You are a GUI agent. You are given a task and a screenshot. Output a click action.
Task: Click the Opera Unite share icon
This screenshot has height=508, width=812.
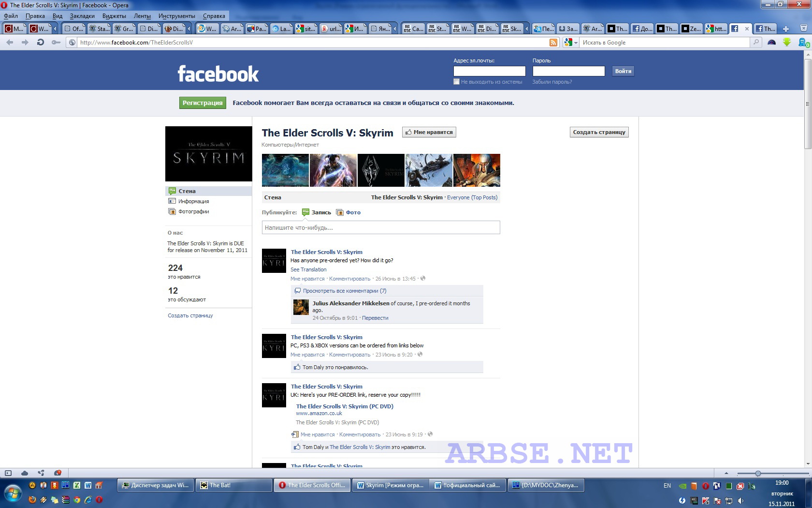point(41,473)
